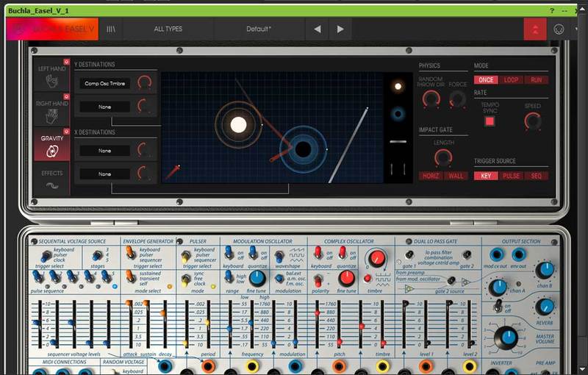Image resolution: width=588 pixels, height=375 pixels.
Task: Go to the next preset arrow
Action: click(340, 29)
